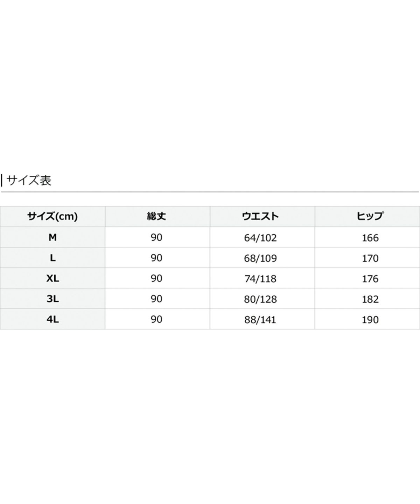
Task: Click the L size row label
Action: 52,258
